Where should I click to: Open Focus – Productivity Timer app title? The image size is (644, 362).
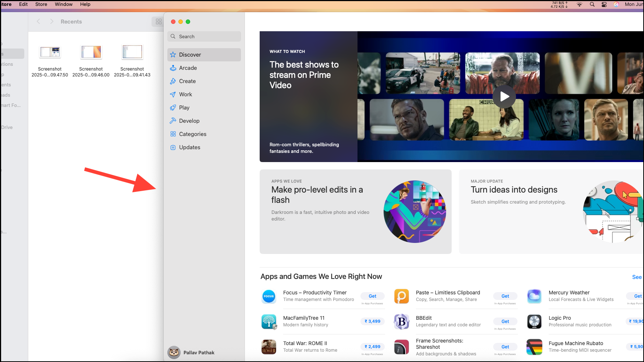tap(315, 293)
